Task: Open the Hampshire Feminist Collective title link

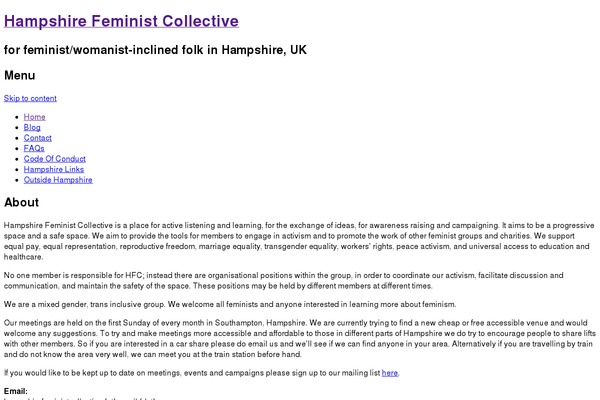Action: (121, 20)
